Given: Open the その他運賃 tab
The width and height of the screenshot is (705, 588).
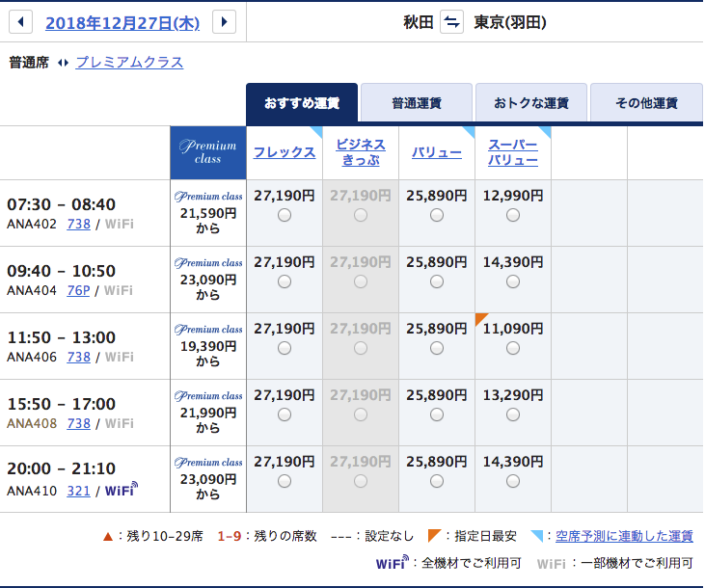Looking at the screenshot, I should 646,103.
